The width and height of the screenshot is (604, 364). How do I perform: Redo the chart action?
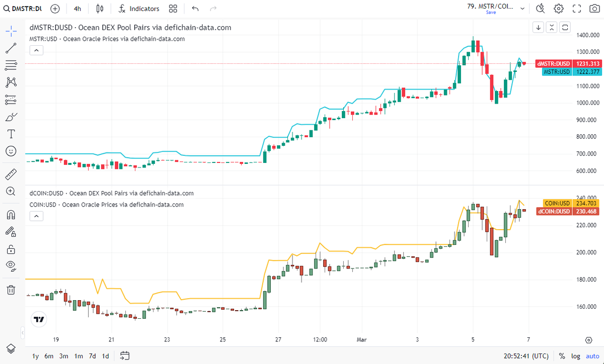coord(213,9)
